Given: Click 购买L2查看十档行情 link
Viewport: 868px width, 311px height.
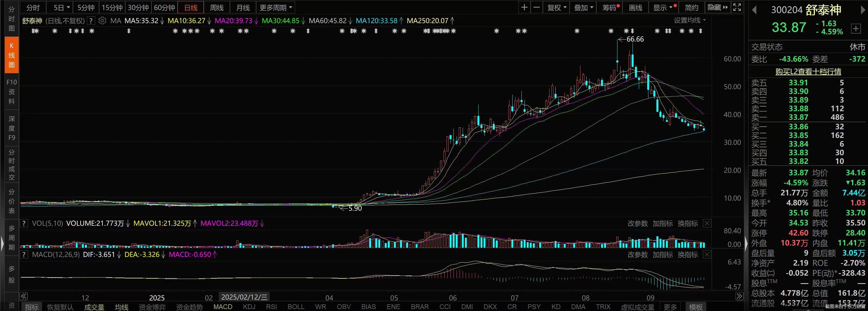Looking at the screenshot, I should coord(808,72).
